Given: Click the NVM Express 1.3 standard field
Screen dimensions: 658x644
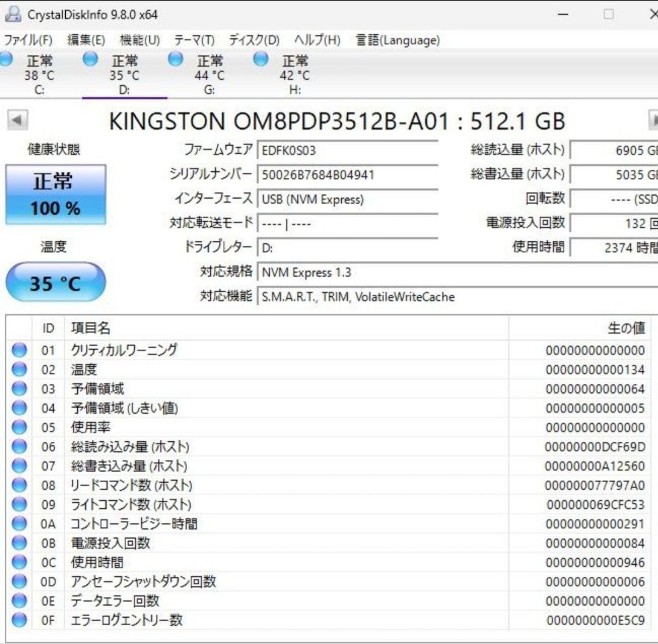Looking at the screenshot, I should tap(458, 273).
